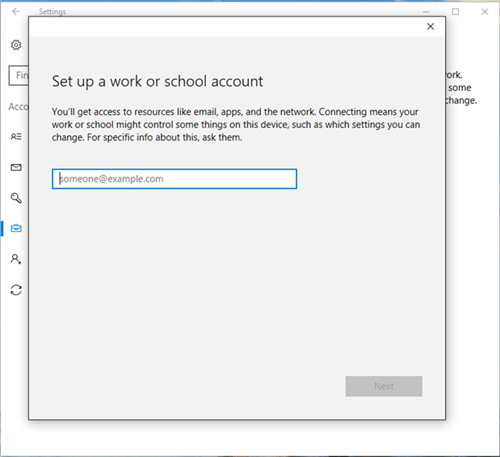This screenshot has width=500, height=457.
Task: Click the Next button
Action: [384, 386]
